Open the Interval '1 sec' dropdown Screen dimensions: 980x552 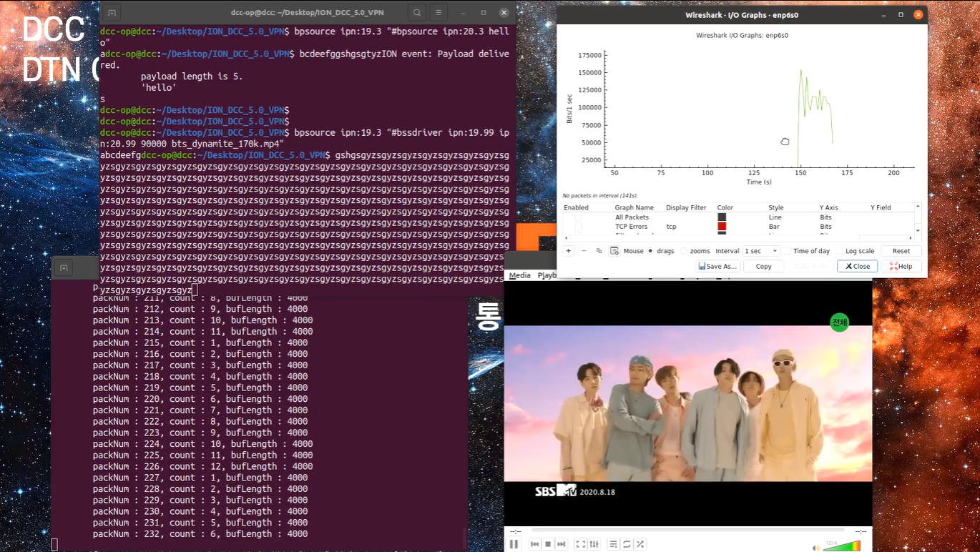pyautogui.click(x=761, y=251)
